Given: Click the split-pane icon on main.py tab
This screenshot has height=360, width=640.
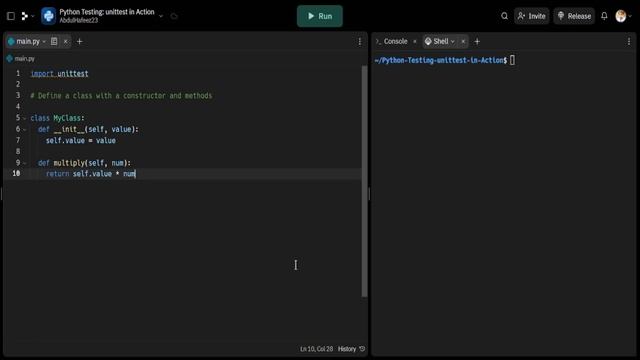Looking at the screenshot, I should click(x=54, y=41).
